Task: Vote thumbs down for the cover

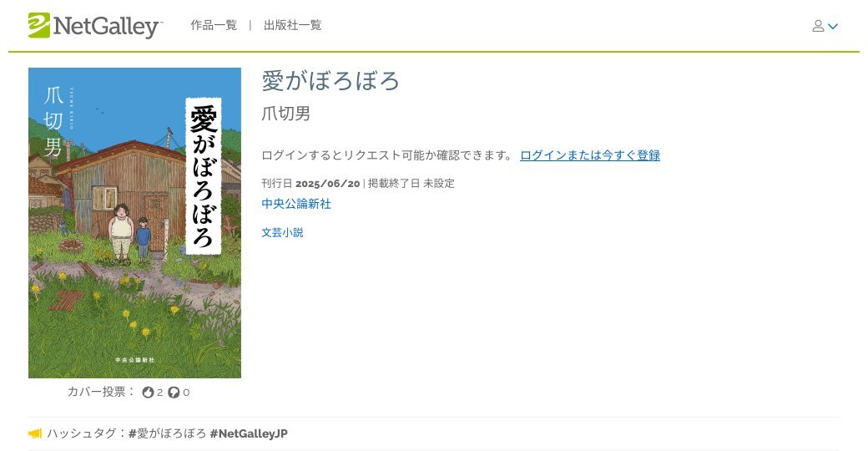Action: pyautogui.click(x=174, y=393)
